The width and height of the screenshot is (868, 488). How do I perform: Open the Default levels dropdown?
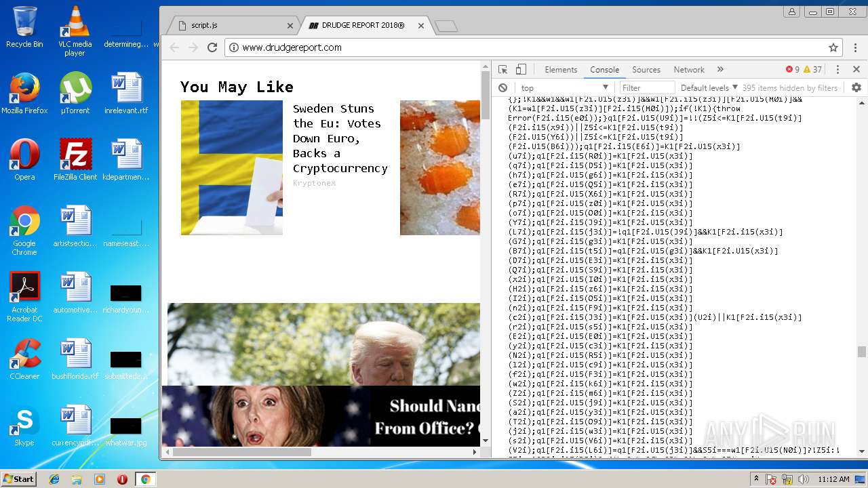pyautogui.click(x=709, y=88)
